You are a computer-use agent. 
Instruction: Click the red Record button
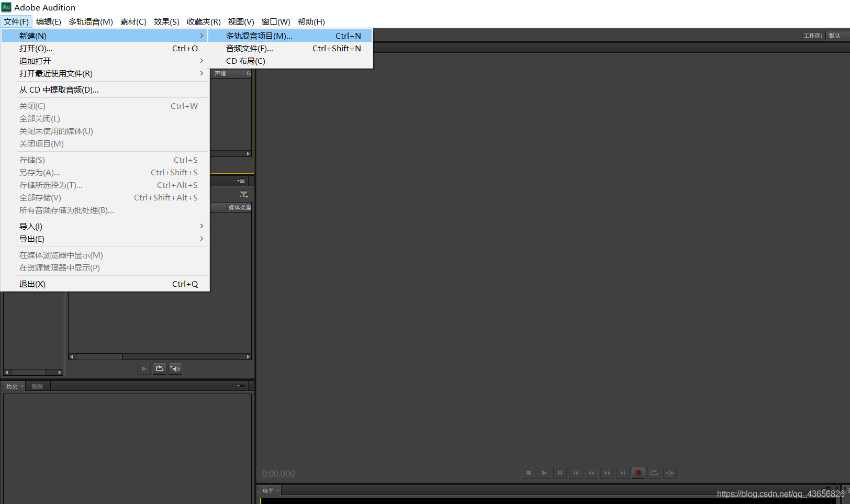click(x=639, y=473)
